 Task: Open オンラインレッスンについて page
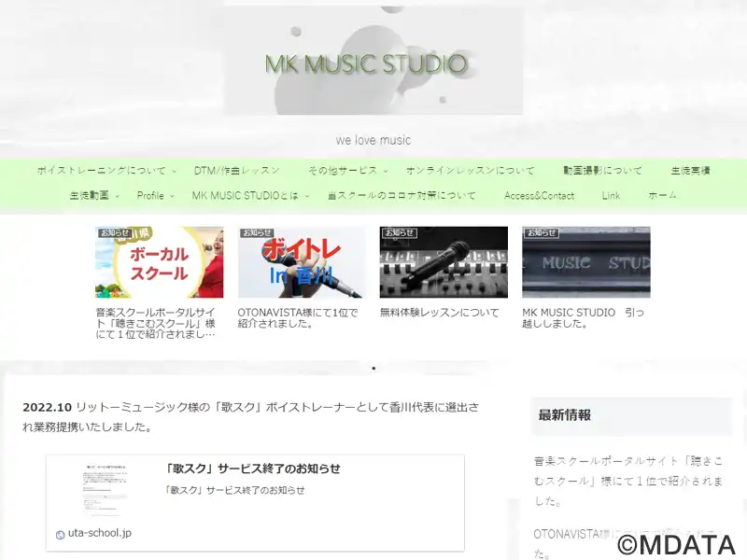pos(471,171)
